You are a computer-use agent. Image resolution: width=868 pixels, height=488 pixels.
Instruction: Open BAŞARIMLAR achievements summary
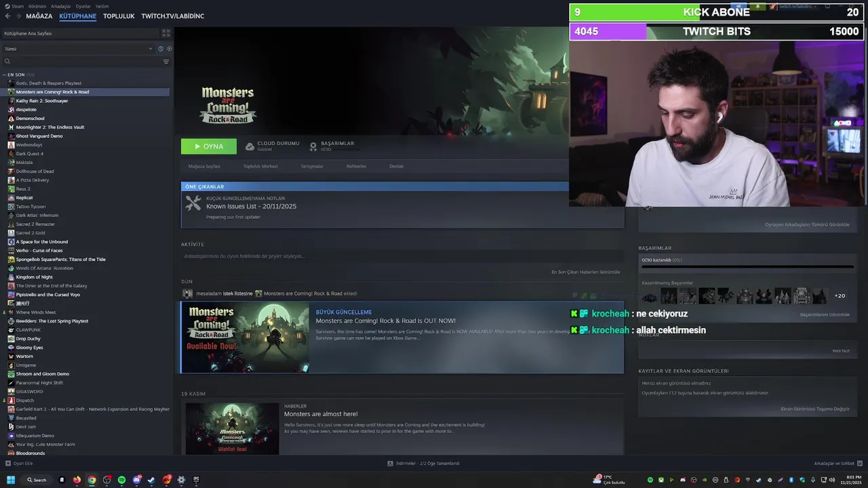click(x=332, y=146)
